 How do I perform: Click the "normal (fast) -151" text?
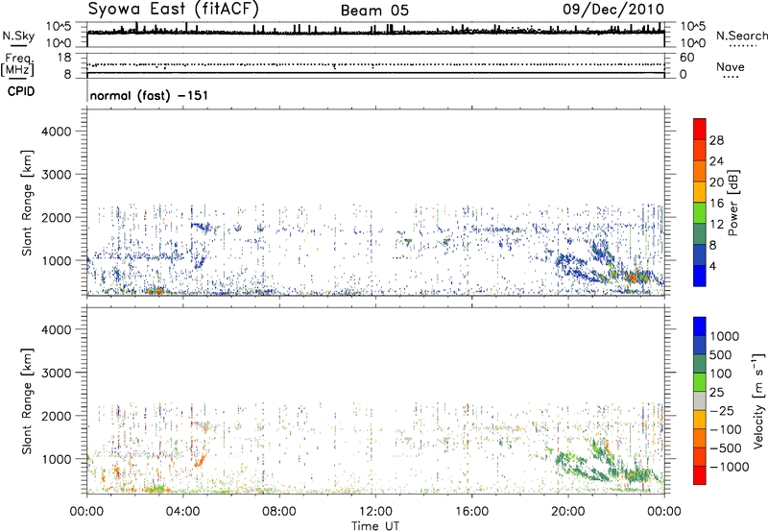tap(149, 95)
